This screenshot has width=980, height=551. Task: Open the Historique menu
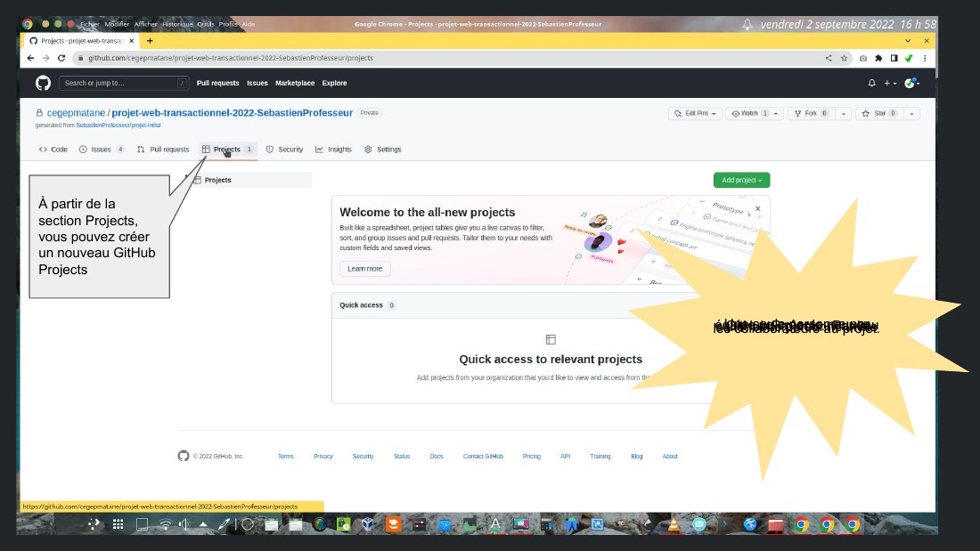[177, 24]
